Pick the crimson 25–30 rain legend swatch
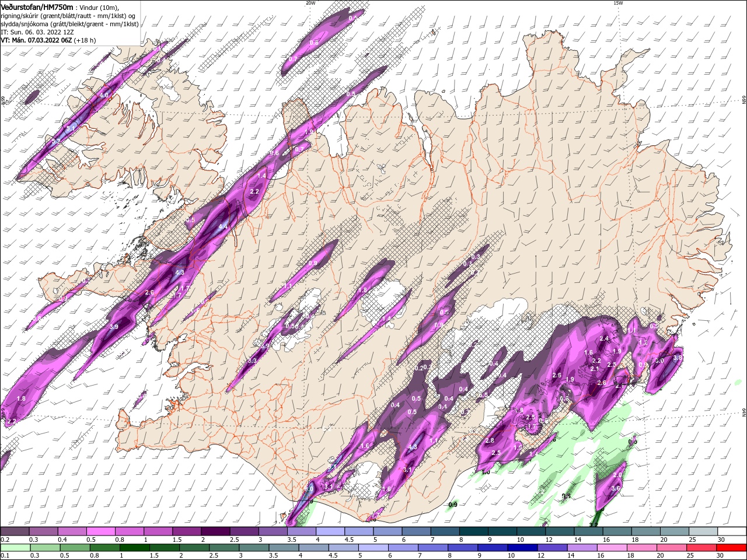Image resolution: width=747 pixels, height=560 pixels. tap(702, 548)
